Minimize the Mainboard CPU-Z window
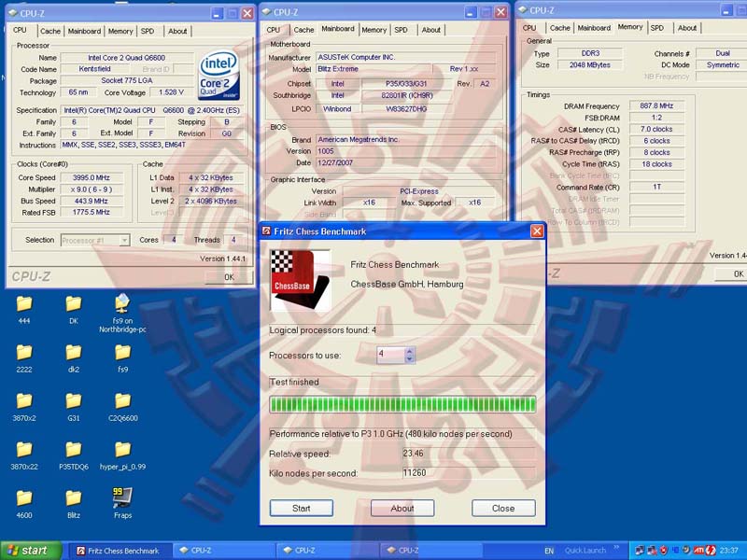 click(x=471, y=13)
